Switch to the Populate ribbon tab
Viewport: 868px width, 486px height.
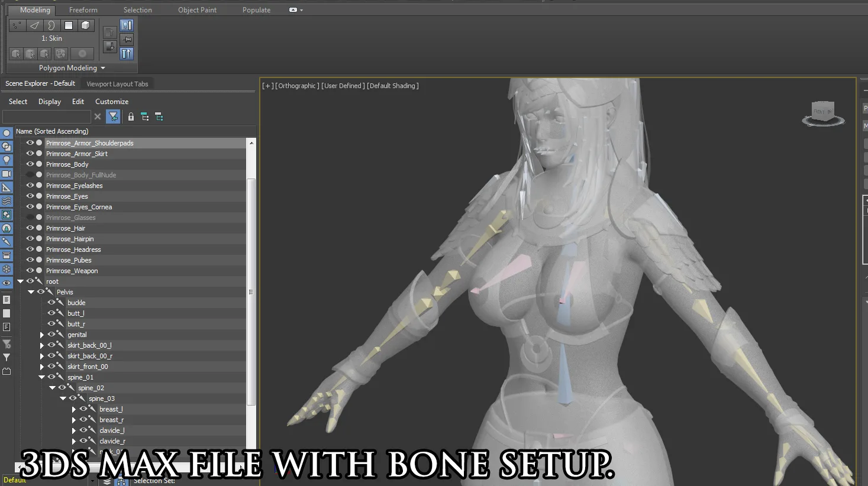point(256,10)
